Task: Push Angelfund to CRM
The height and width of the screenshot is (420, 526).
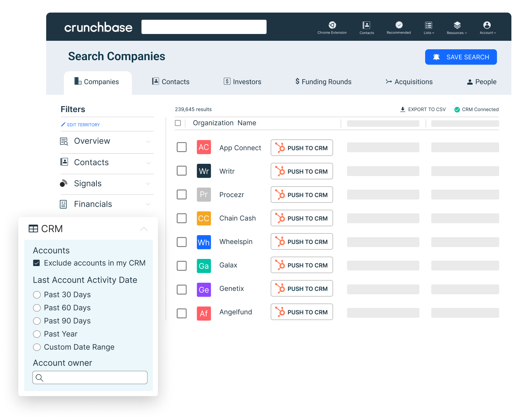Action: pyautogui.click(x=302, y=312)
